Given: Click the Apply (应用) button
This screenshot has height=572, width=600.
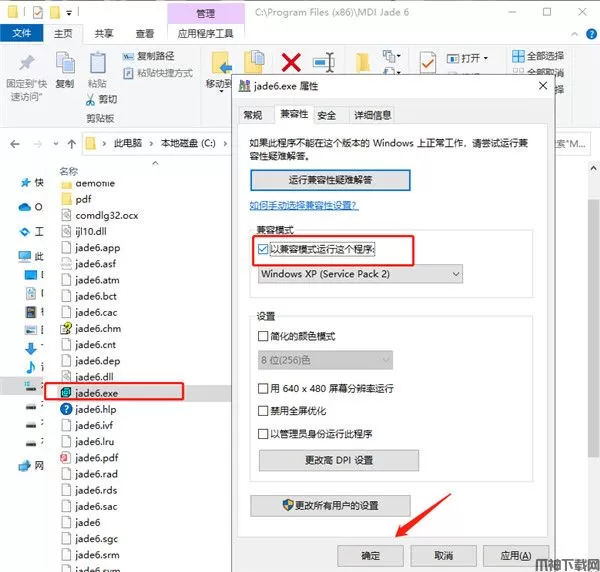Looking at the screenshot, I should pyautogui.click(x=516, y=556).
